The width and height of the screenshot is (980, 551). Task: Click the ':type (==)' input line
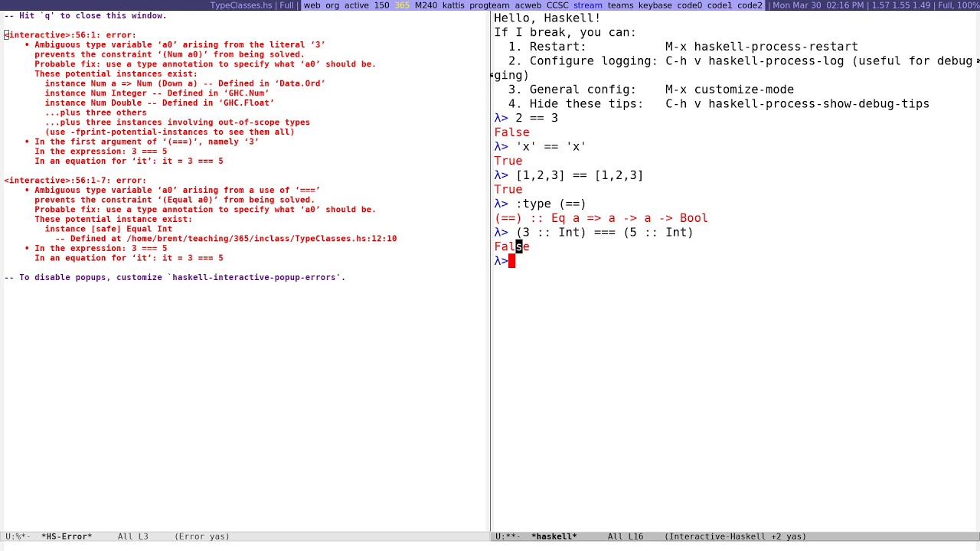coord(551,204)
